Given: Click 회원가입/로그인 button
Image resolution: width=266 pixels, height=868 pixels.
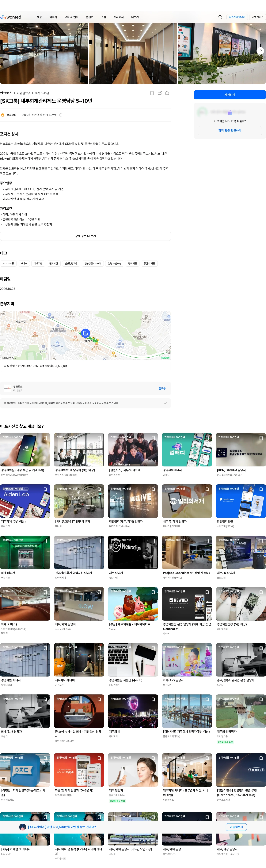Looking at the screenshot, I should click(237, 17).
